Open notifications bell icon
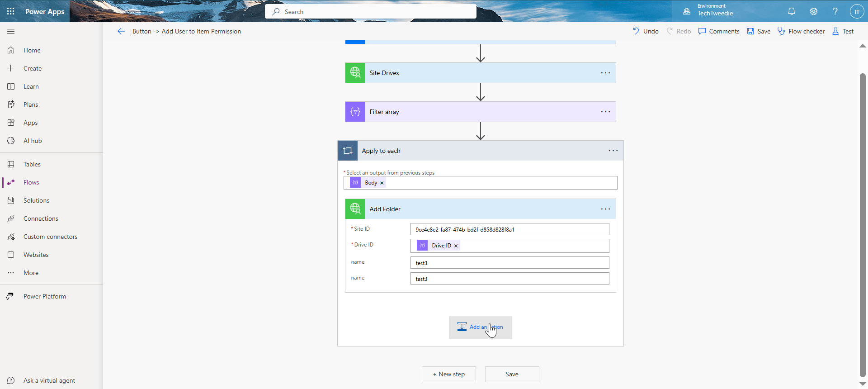The height and width of the screenshot is (389, 868). tap(792, 11)
